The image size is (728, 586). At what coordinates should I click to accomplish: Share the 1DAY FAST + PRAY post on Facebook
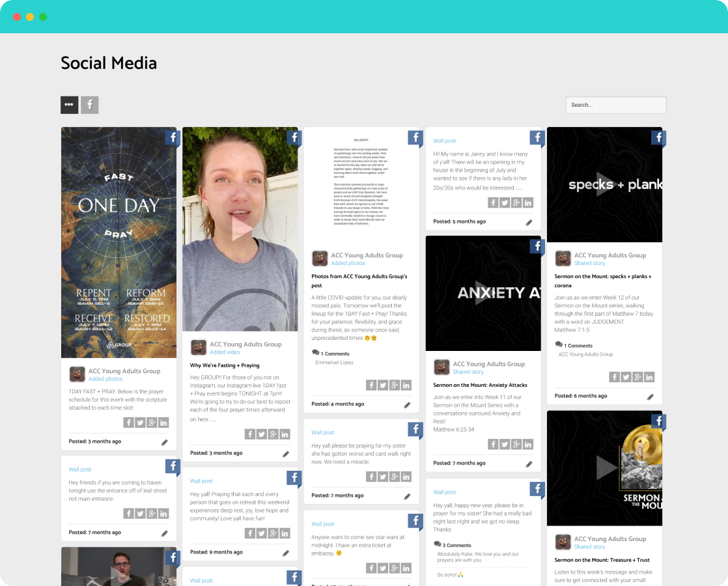[129, 423]
